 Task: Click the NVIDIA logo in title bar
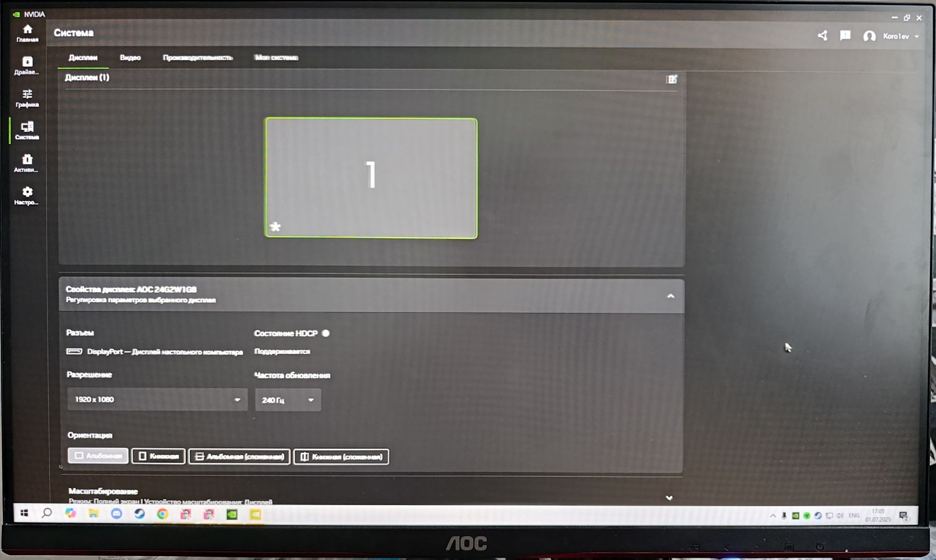(17, 14)
